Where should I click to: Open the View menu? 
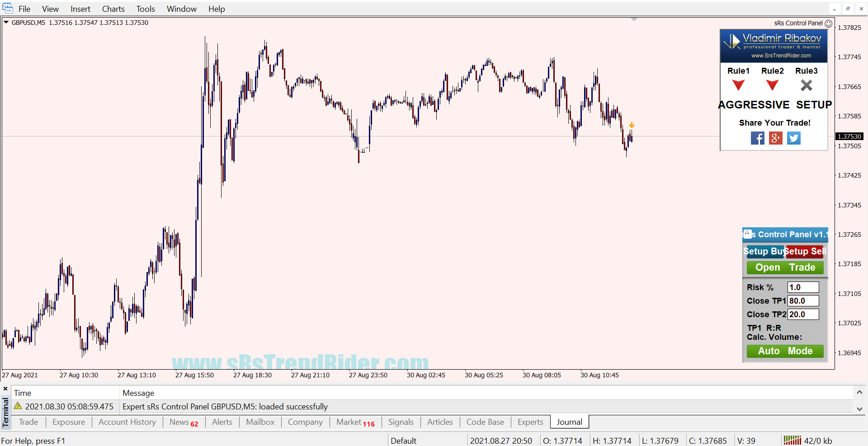tap(50, 9)
